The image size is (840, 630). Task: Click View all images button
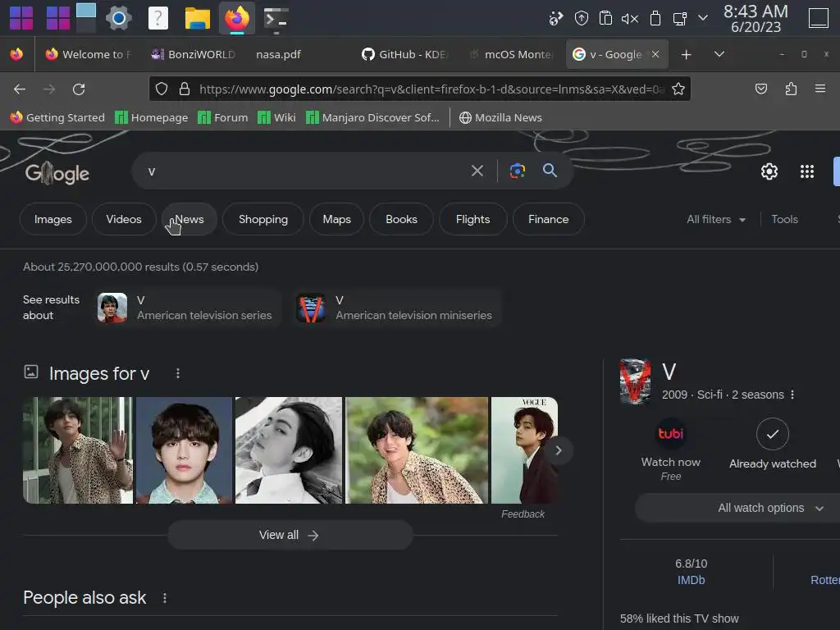[x=290, y=535]
